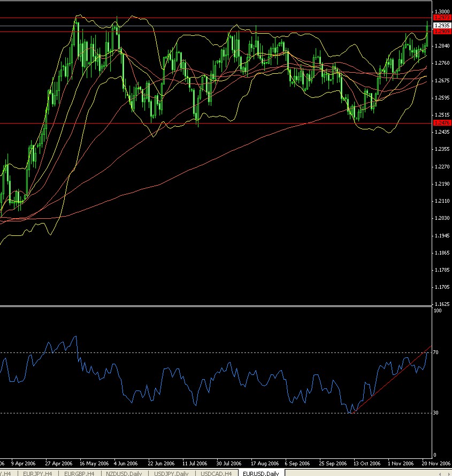
Task: Click the 6 Sep 2006 date label
Action: [297, 464]
